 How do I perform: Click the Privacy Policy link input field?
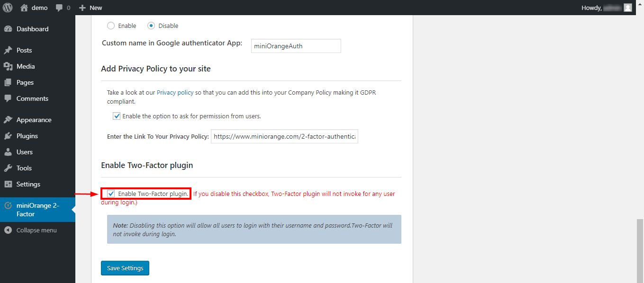284,136
